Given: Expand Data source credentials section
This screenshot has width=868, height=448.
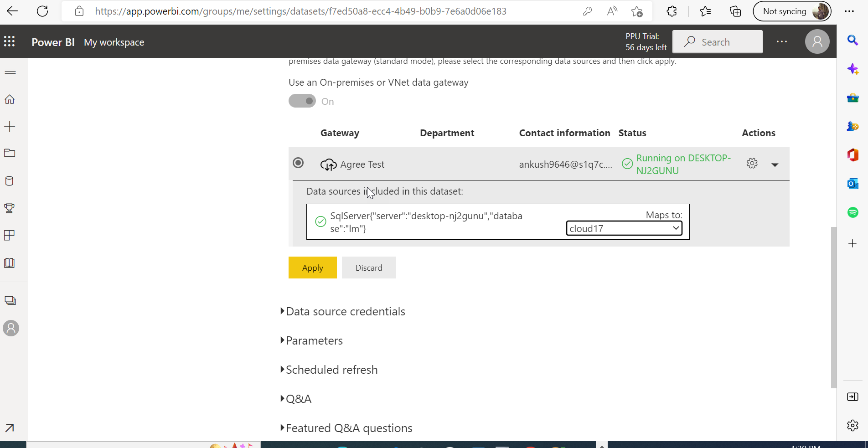Looking at the screenshot, I should pyautogui.click(x=343, y=311).
